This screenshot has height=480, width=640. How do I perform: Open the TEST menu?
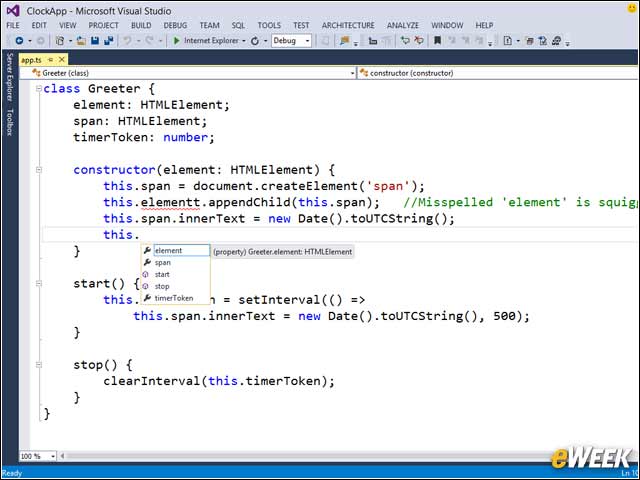point(301,25)
